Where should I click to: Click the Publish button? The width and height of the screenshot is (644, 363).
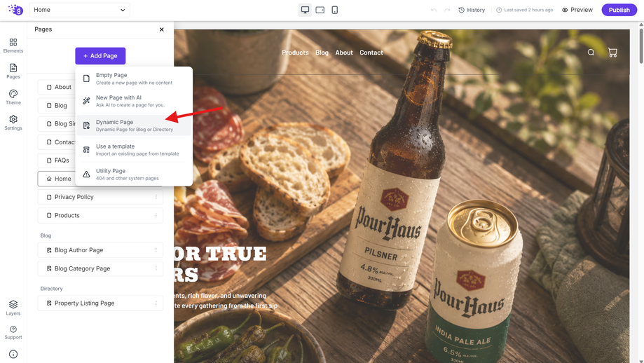[x=619, y=10]
